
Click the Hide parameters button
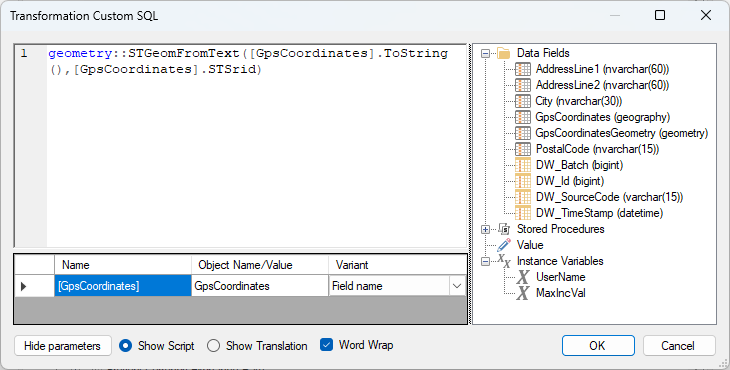click(x=62, y=346)
